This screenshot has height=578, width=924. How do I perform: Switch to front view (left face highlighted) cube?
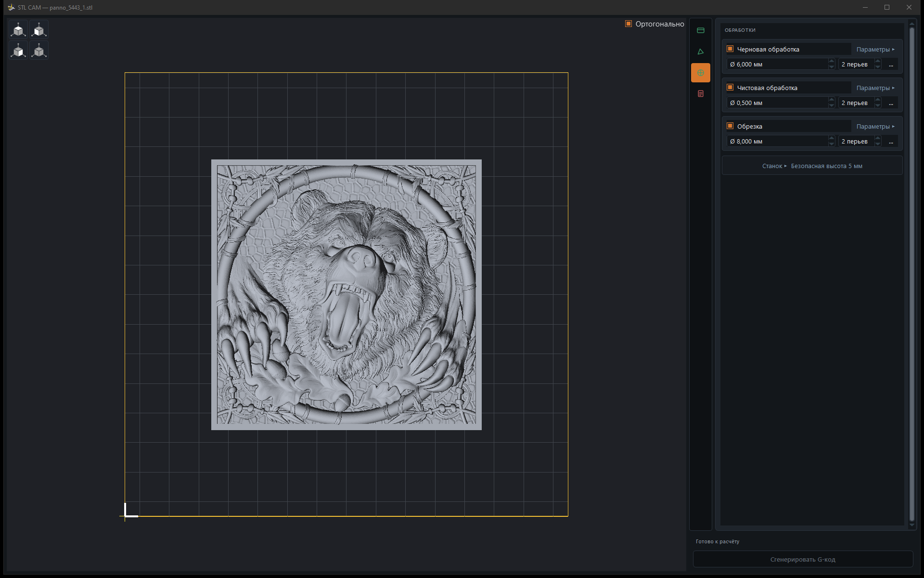click(39, 30)
